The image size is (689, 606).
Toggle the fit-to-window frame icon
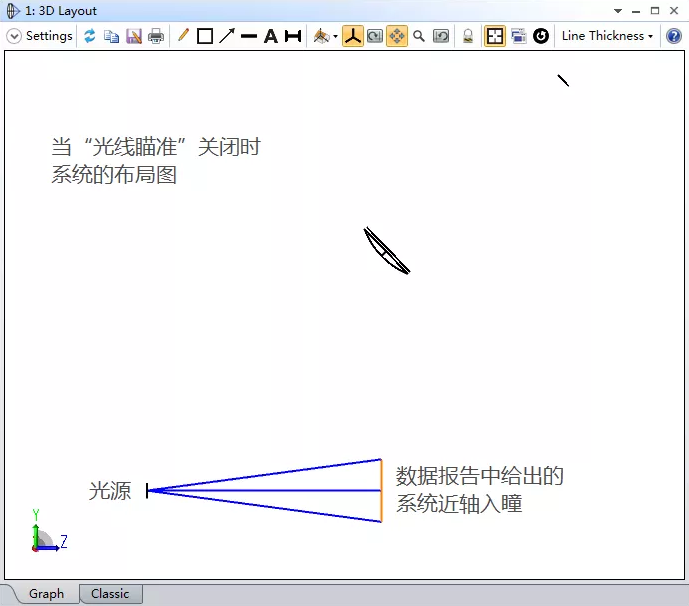tap(495, 36)
